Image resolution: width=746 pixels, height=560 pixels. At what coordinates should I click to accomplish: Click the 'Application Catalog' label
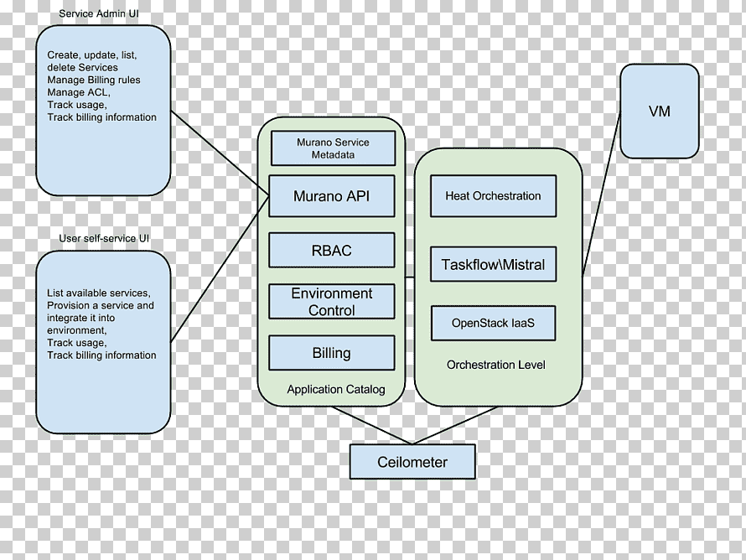click(336, 389)
